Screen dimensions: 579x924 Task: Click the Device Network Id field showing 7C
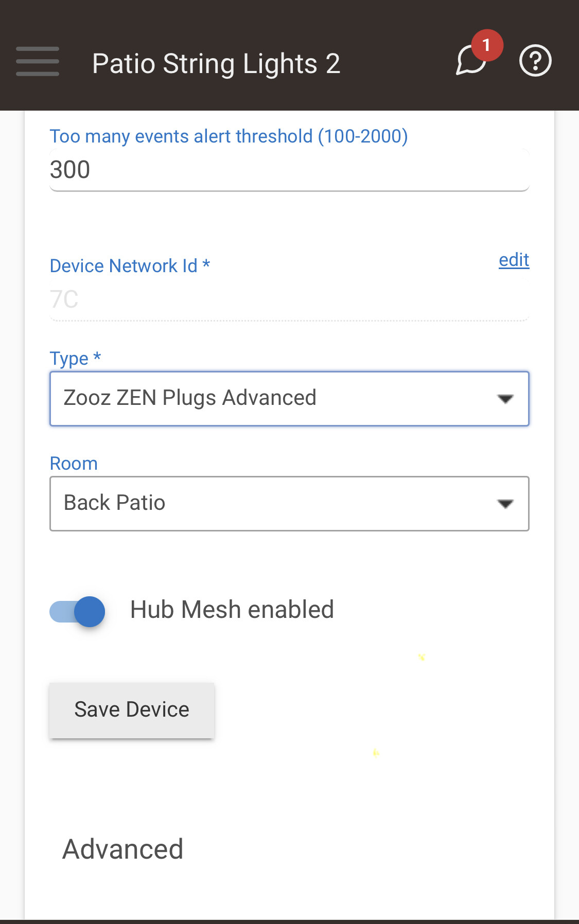289,299
